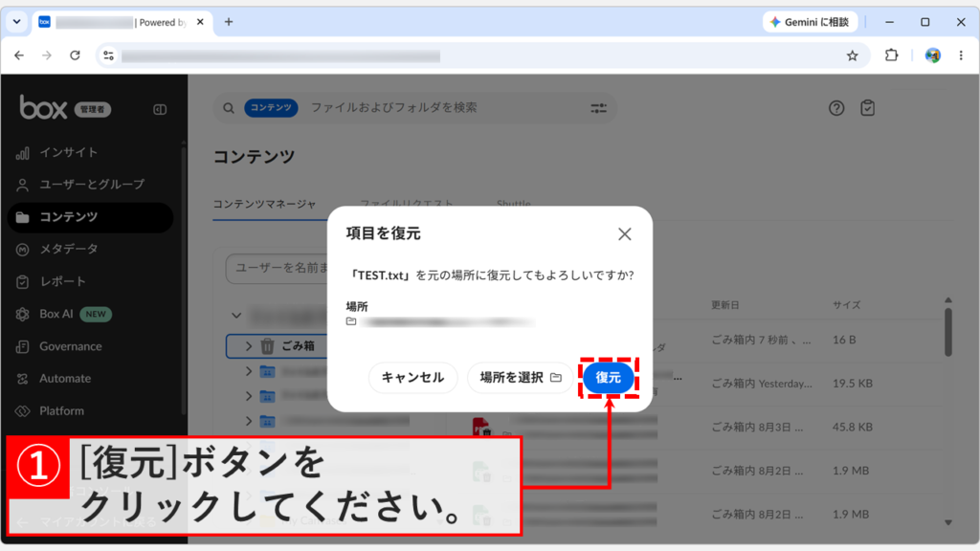Click the search magnifier icon
Viewport: 980px width, 551px height.
tap(229, 108)
